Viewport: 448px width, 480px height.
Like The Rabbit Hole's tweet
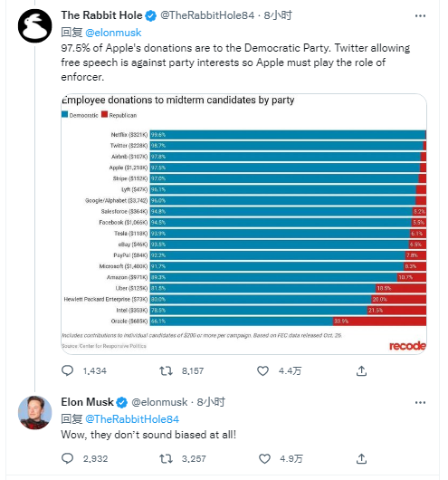point(262,371)
